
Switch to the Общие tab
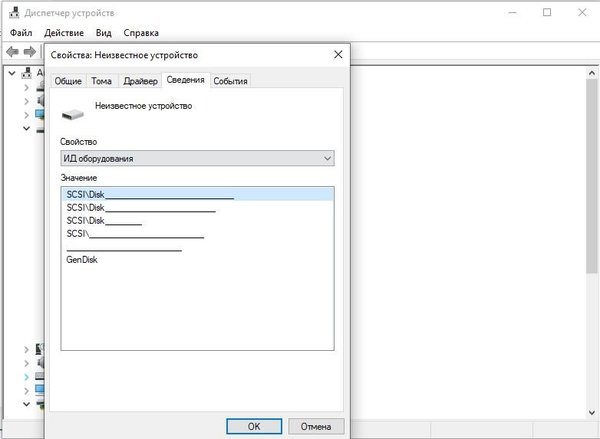68,81
